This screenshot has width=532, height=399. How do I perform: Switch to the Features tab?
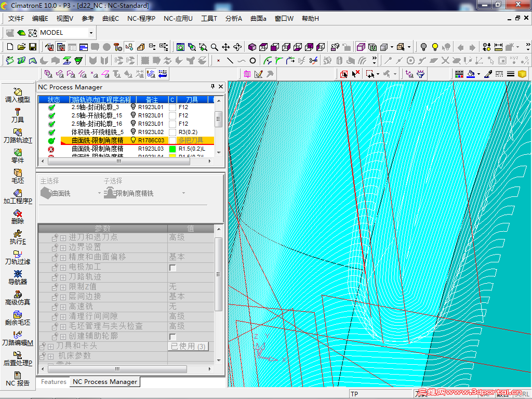click(x=54, y=382)
